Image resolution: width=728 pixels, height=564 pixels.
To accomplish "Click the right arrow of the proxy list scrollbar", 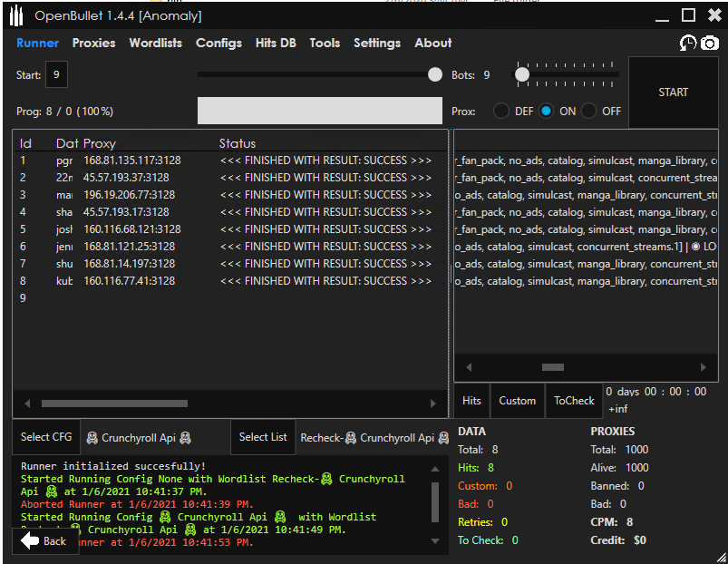I will click(704, 367).
